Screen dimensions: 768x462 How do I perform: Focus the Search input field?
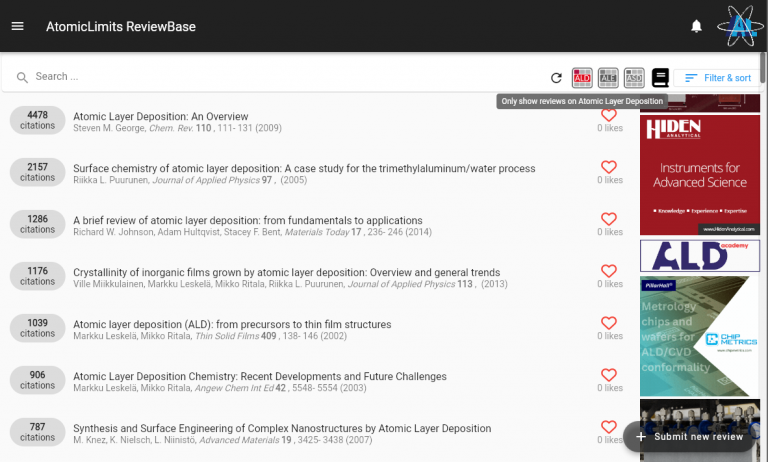(284, 76)
